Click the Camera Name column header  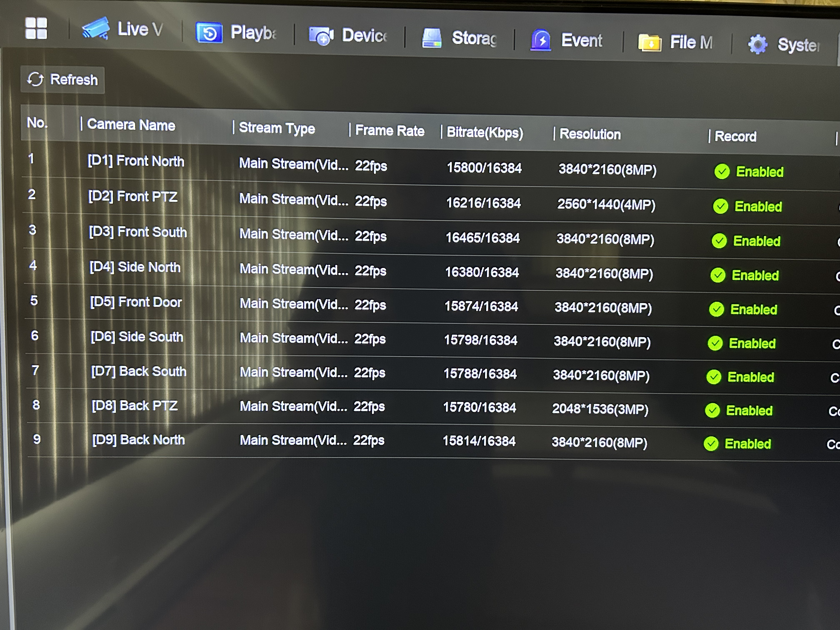131,125
